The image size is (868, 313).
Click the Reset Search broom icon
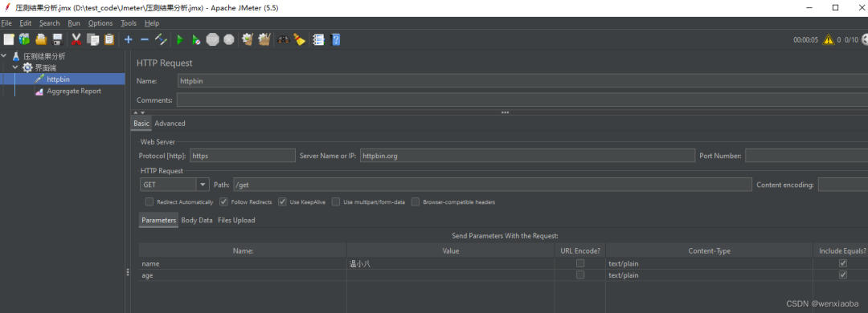300,39
